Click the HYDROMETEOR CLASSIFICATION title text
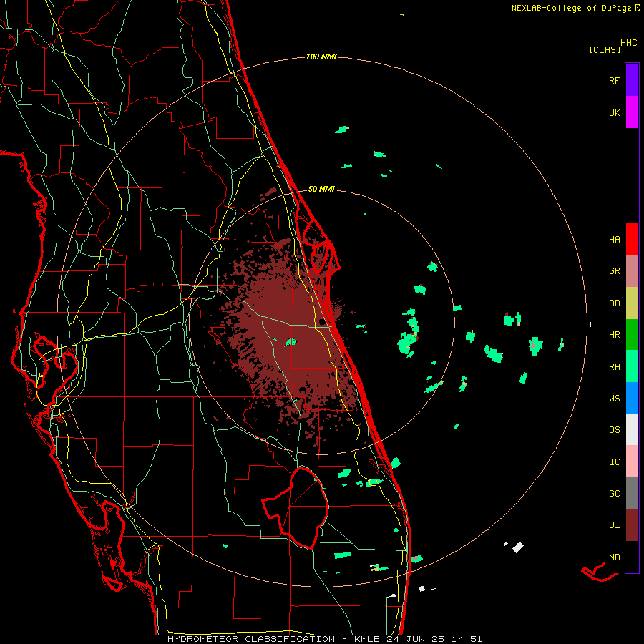 [x=251, y=639]
